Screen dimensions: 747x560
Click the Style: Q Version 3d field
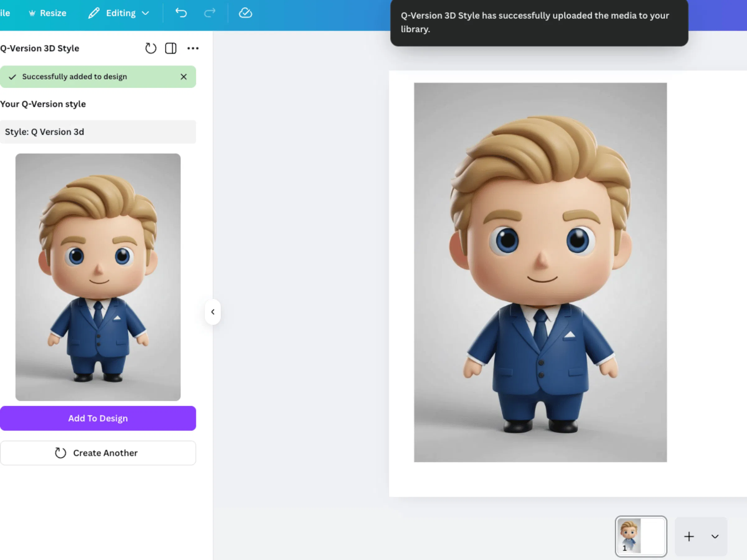coord(98,132)
